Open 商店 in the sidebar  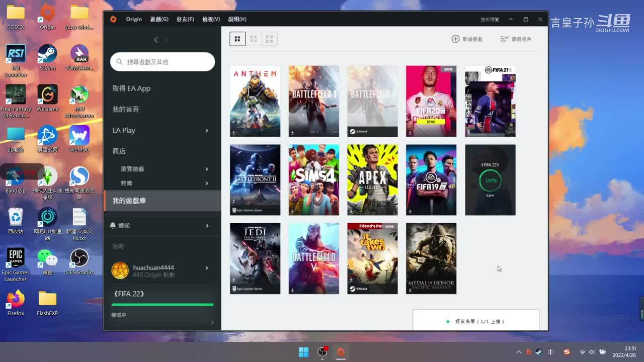[119, 151]
